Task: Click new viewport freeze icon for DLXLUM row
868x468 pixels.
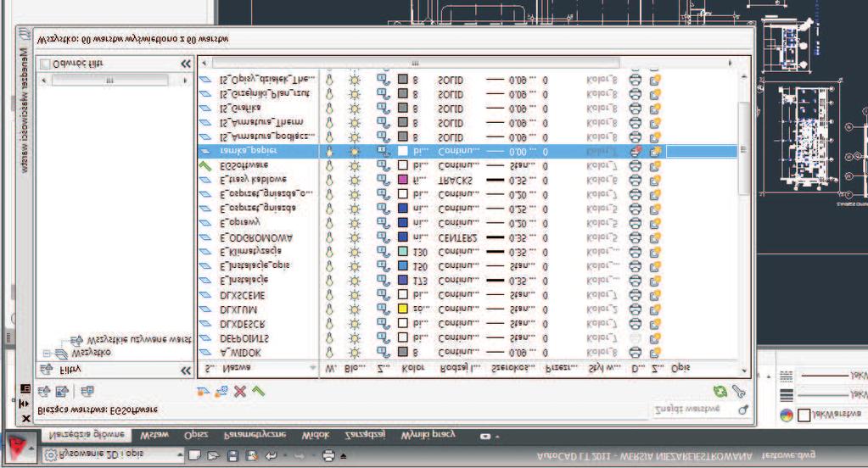Action: (x=654, y=309)
